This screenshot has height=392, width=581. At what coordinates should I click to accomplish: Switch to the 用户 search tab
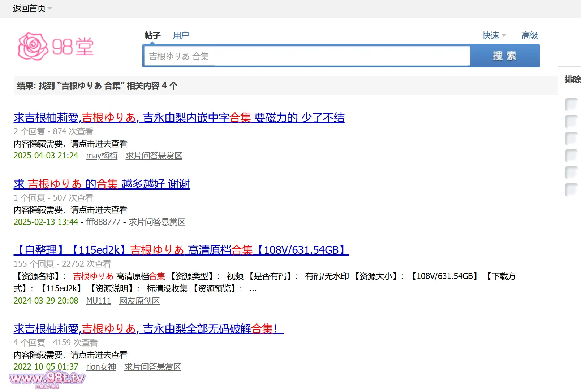point(181,35)
